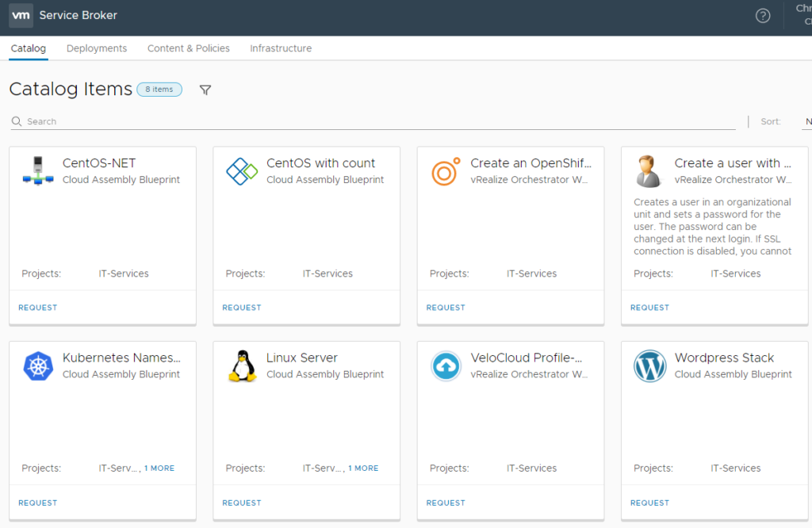Click the Service Broker title
Screen dimensions: 812x528
(x=79, y=16)
